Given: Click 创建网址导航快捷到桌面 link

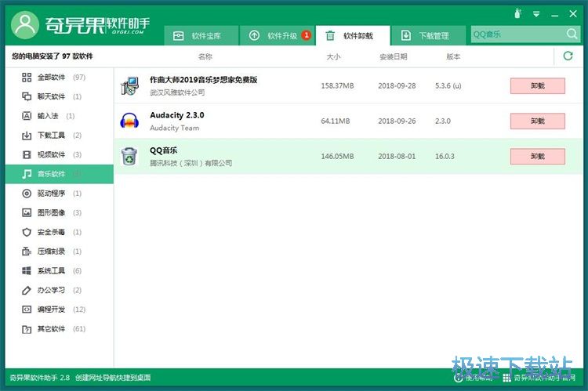Looking at the screenshot, I should click(113, 378).
